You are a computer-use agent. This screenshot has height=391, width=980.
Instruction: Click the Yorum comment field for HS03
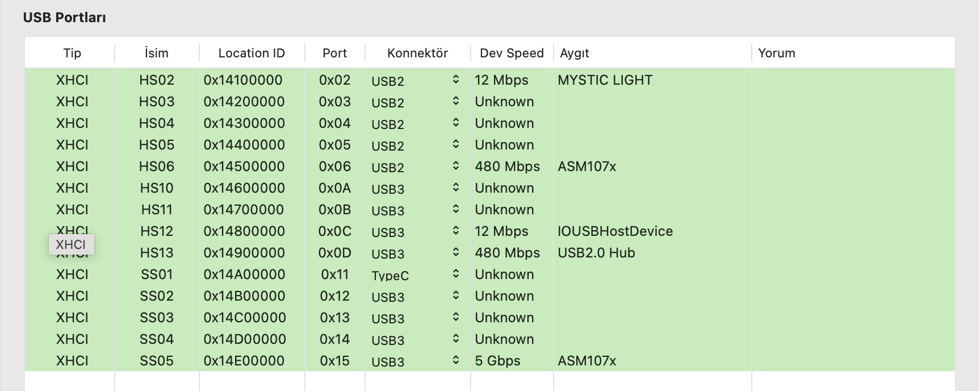(852, 102)
